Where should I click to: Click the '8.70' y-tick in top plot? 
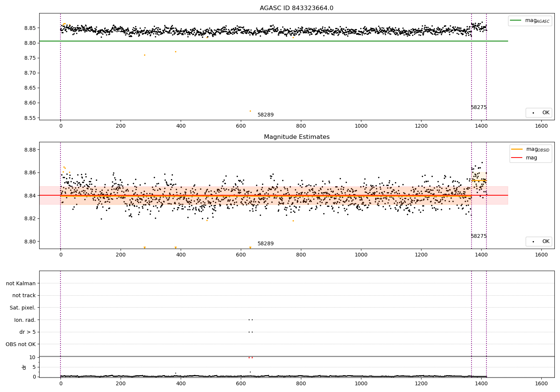coord(30,73)
